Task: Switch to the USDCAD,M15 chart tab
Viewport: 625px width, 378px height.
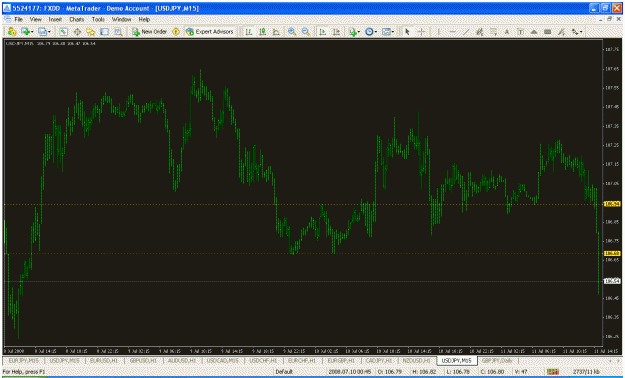Action: click(x=222, y=360)
